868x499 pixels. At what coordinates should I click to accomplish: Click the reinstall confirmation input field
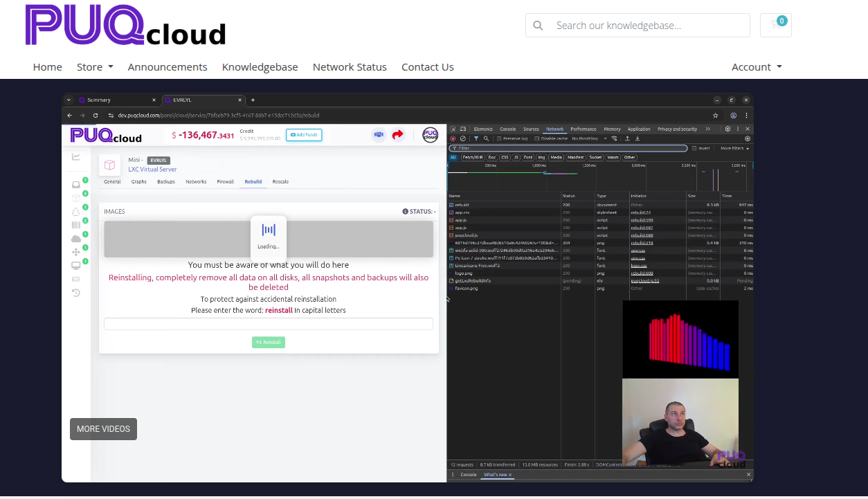point(269,323)
